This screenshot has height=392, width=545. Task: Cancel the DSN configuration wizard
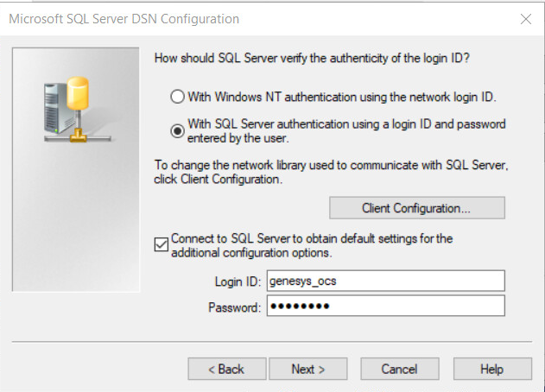coord(399,369)
